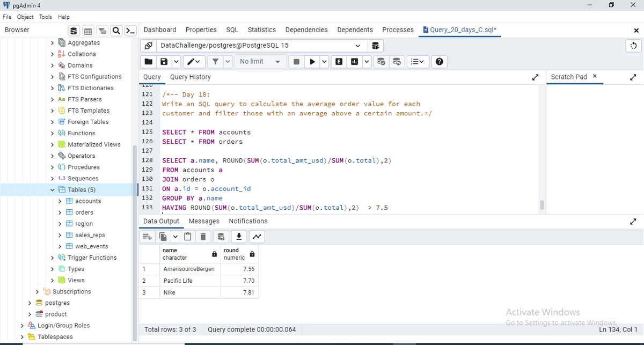Close the Scratch Pad tab X
This screenshot has height=345, width=644.
coord(594,77)
